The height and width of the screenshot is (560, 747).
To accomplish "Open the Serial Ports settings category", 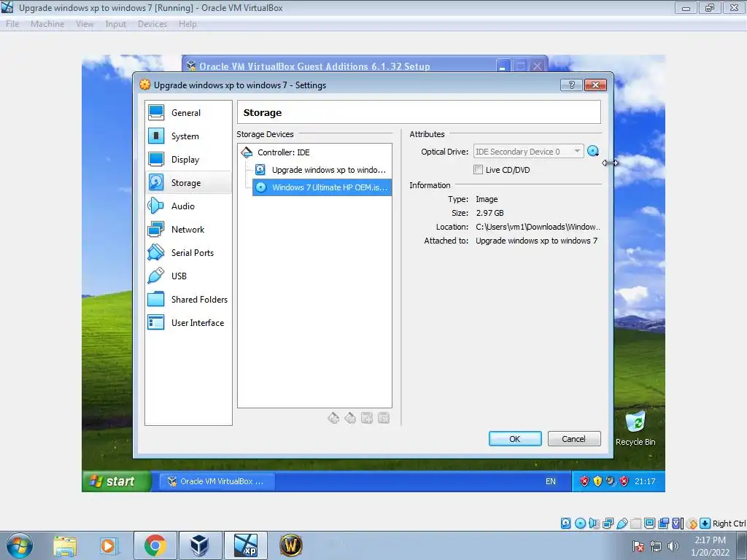I will coord(188,253).
